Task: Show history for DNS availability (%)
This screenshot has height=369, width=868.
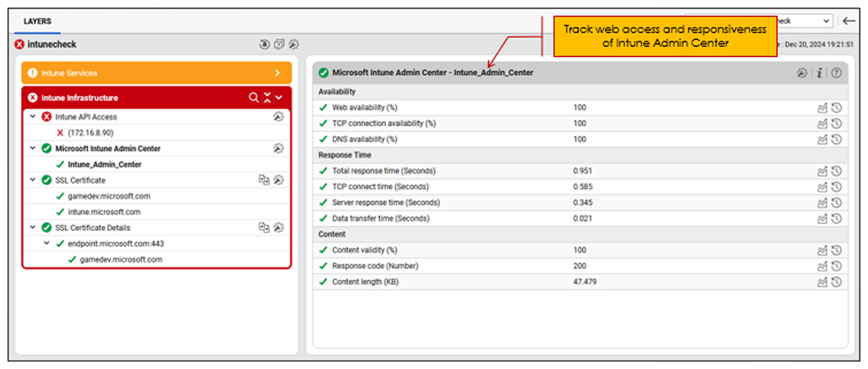Action: tap(836, 140)
